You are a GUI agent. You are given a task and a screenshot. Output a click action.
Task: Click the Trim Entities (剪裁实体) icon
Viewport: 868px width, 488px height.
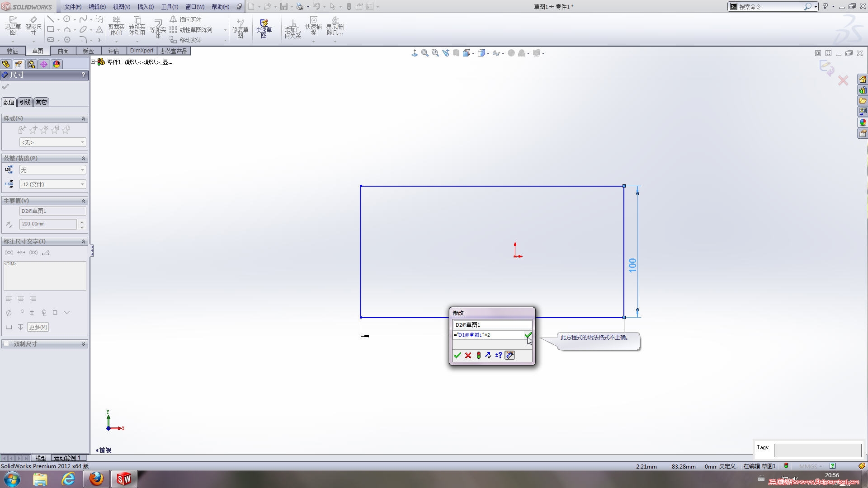click(116, 26)
